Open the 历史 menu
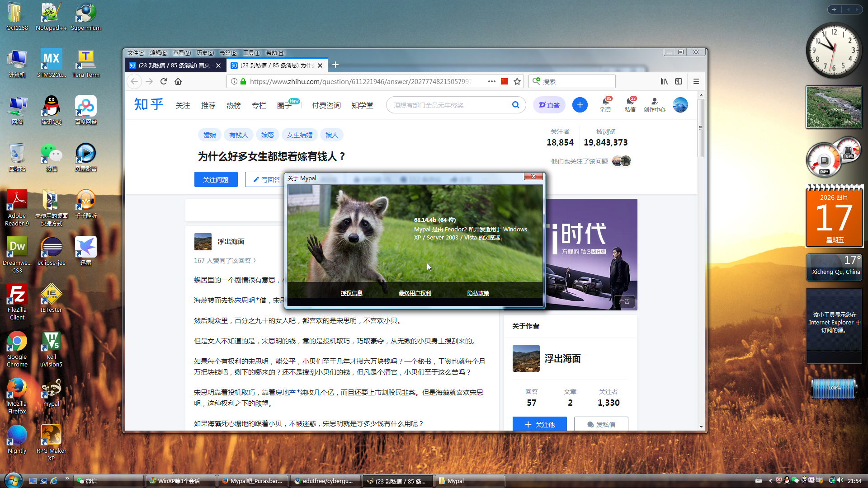Image resolution: width=868 pixels, height=488 pixels. [205, 53]
